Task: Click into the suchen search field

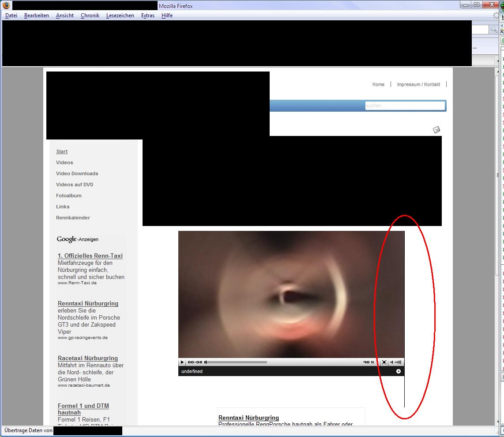Action: coord(405,105)
